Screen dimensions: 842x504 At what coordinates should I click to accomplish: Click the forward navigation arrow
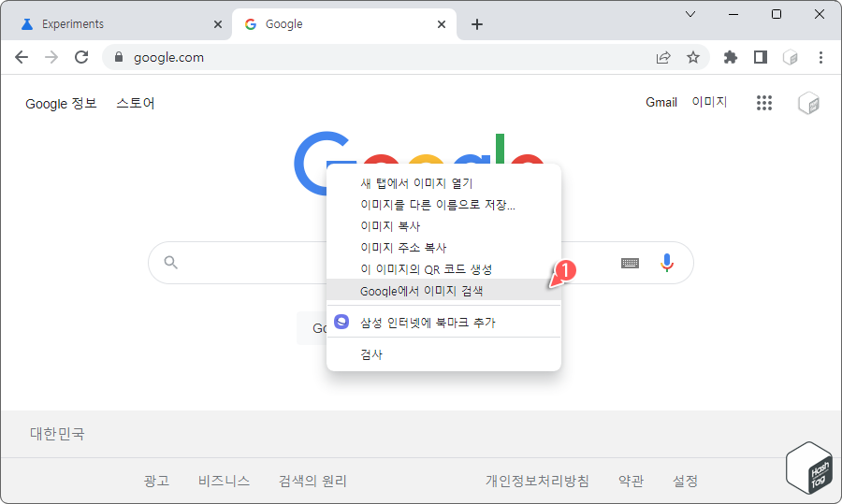(51, 57)
